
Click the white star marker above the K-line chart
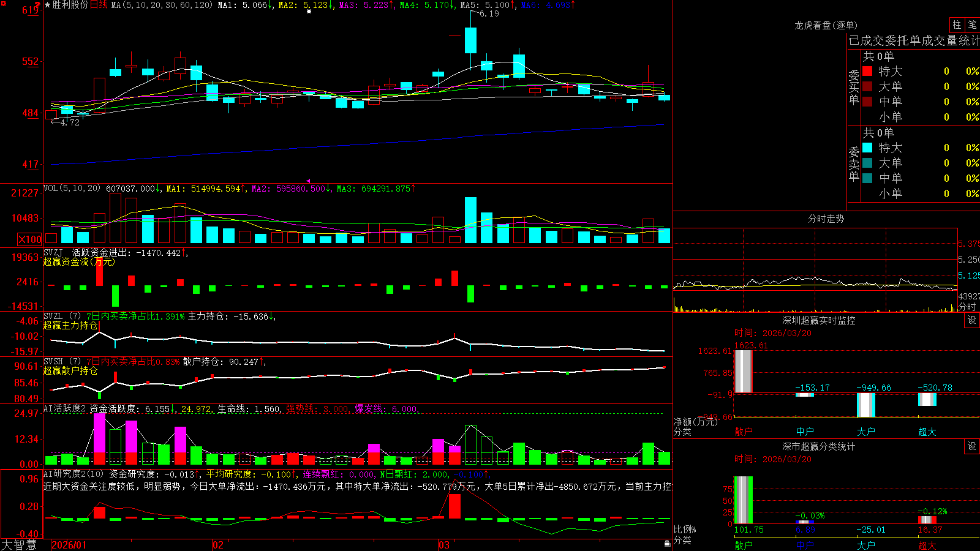click(x=309, y=12)
